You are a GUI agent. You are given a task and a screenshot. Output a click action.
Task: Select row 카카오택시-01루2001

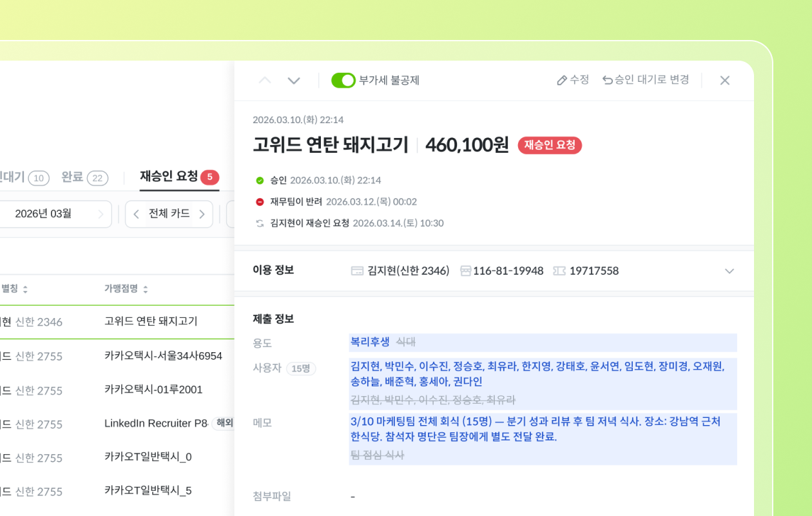click(117, 390)
